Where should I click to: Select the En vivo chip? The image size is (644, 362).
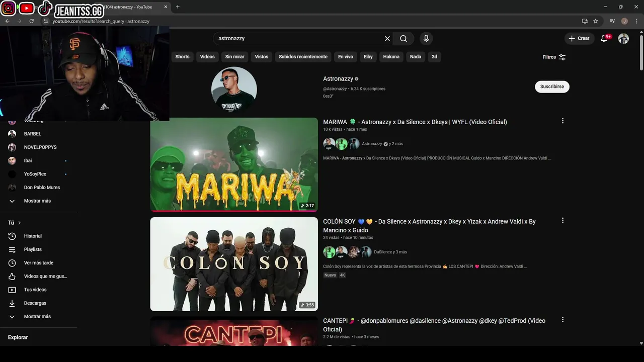click(x=345, y=57)
